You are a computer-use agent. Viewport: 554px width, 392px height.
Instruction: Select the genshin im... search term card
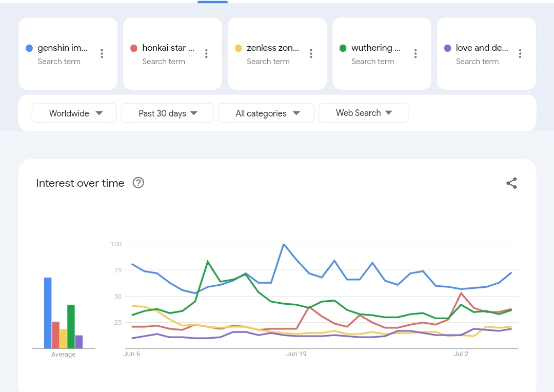click(68, 54)
